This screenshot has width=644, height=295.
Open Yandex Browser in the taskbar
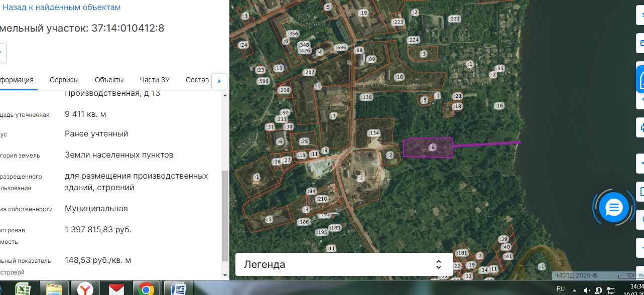coord(85,289)
